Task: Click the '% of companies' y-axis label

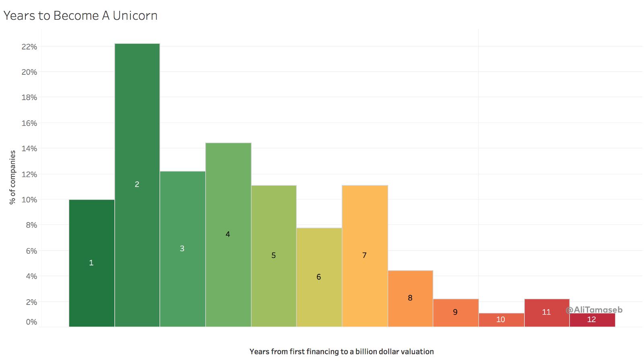Action: pos(13,177)
